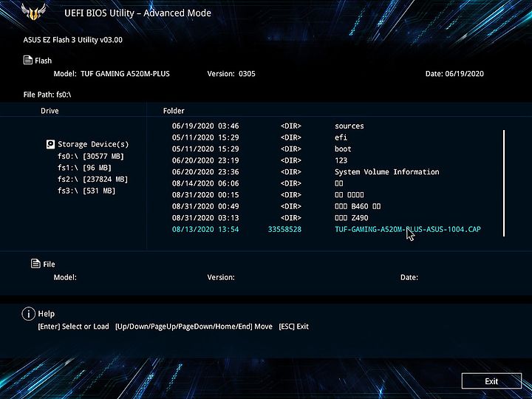This screenshot has height=399, width=532.
Task: Click the File section Model: label
Action: [x=65, y=277]
